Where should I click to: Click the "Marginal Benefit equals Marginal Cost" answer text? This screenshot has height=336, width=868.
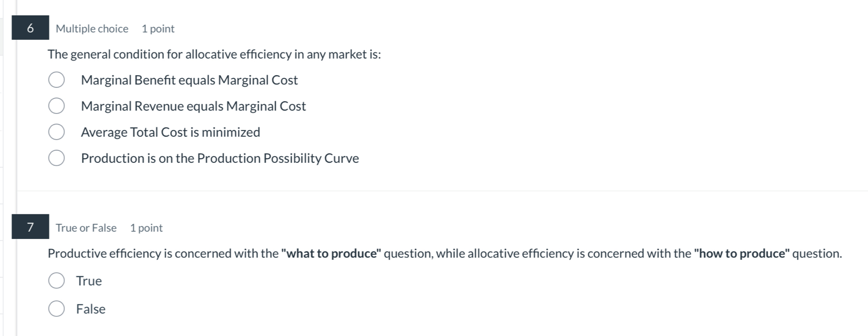click(189, 80)
